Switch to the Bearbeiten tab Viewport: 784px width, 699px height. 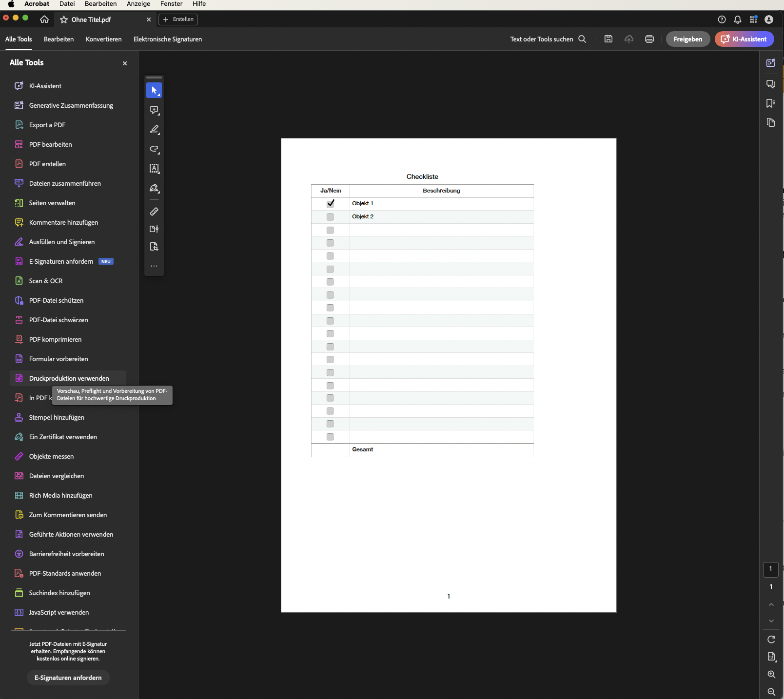click(59, 39)
